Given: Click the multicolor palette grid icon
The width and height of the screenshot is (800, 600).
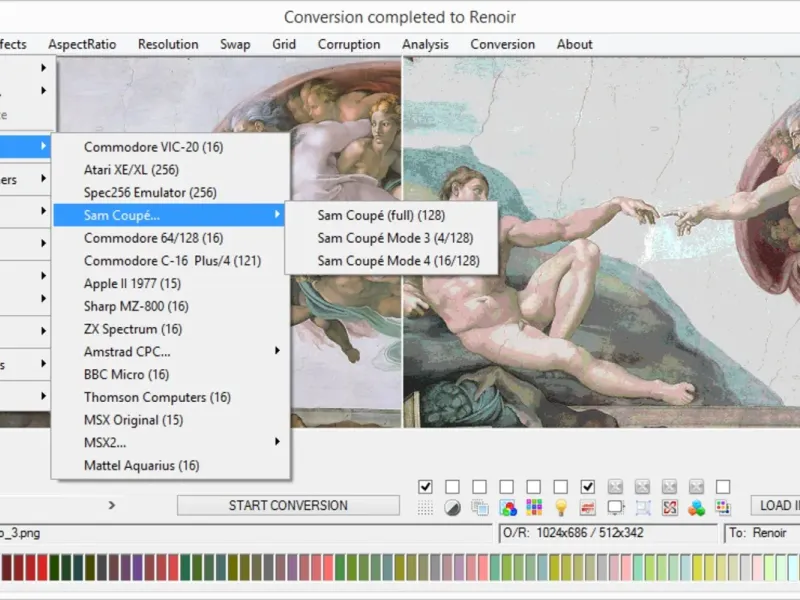Looking at the screenshot, I should coord(534,508).
